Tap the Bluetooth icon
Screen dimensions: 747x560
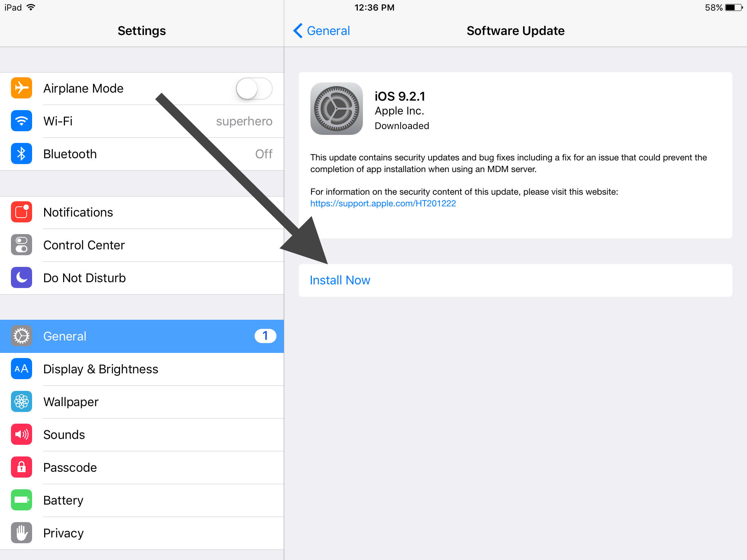click(x=20, y=154)
